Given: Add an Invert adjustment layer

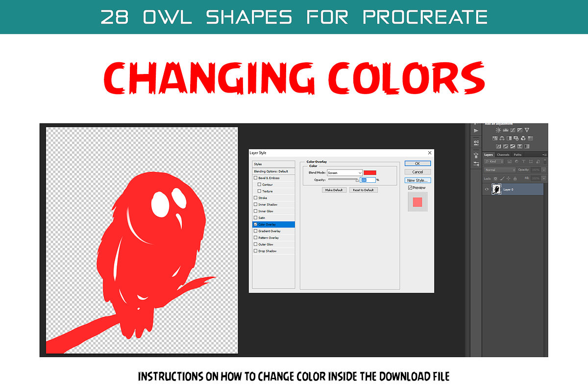Looking at the screenshot, I should [498, 147].
